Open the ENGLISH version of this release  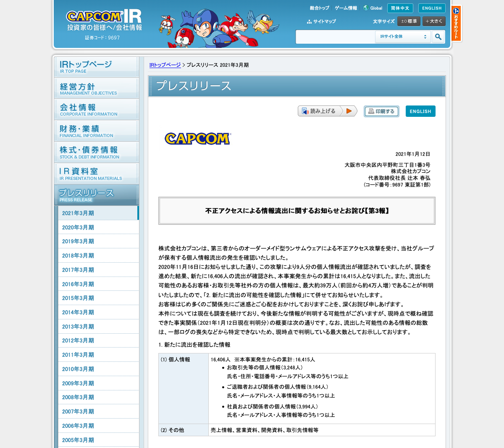pos(420,111)
